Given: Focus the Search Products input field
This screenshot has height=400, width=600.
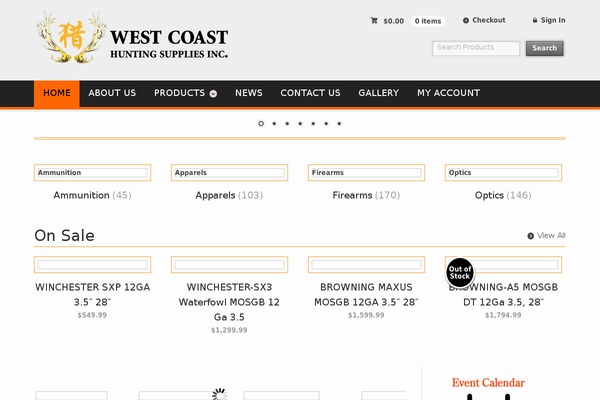Looking at the screenshot, I should pos(476,48).
